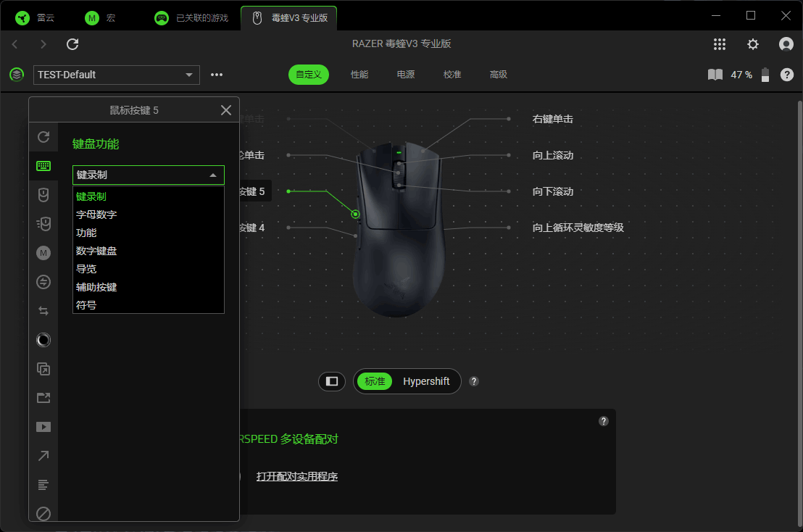Screen dimensions: 803x532
Task: Click the 向上循环灵敏度等级 assignment
Action: click(x=578, y=228)
